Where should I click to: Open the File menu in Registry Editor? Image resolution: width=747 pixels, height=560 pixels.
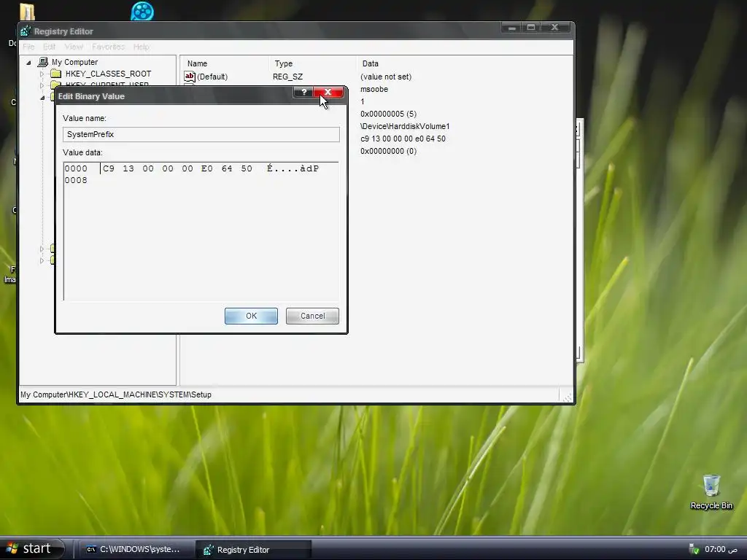click(28, 47)
